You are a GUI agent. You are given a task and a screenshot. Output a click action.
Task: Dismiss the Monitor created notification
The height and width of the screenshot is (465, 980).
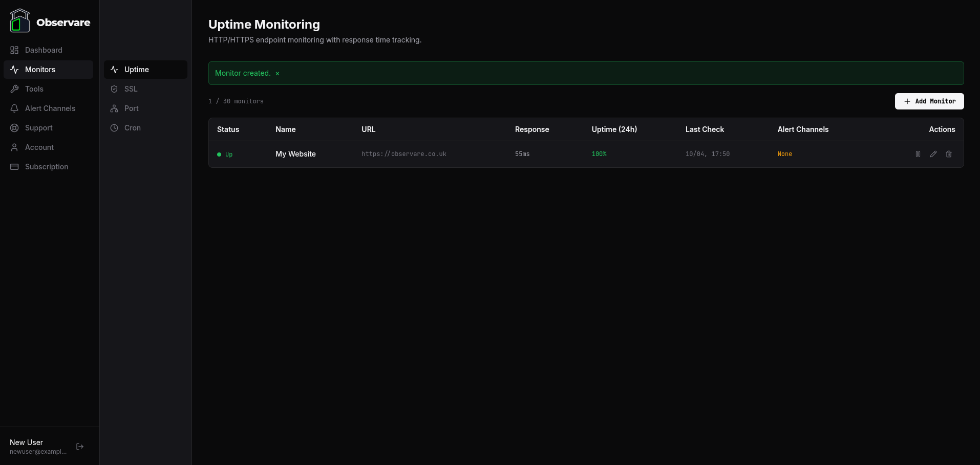tap(277, 73)
